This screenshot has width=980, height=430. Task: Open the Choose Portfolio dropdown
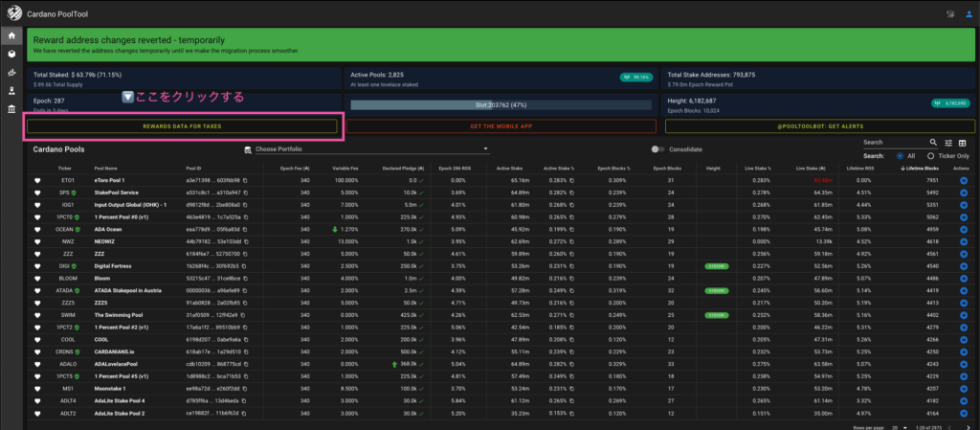(x=372, y=150)
